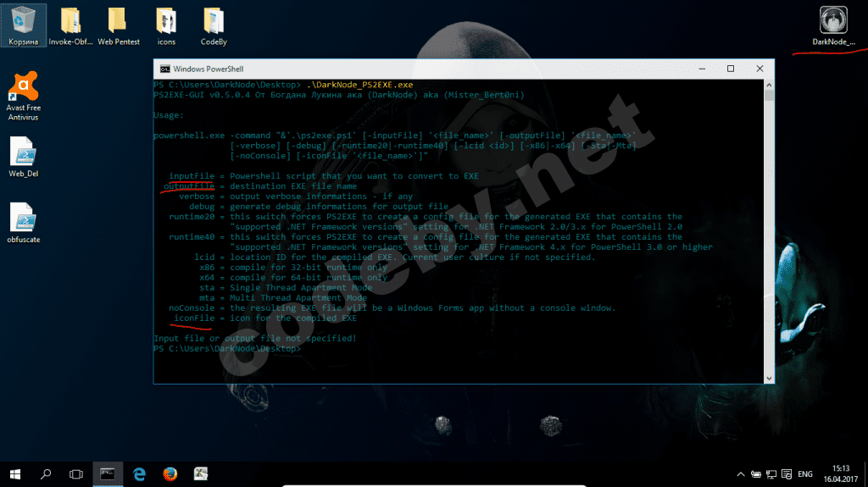The height and width of the screenshot is (487, 868).
Task: Click the PowerShell window title bar icon
Action: click(165, 69)
